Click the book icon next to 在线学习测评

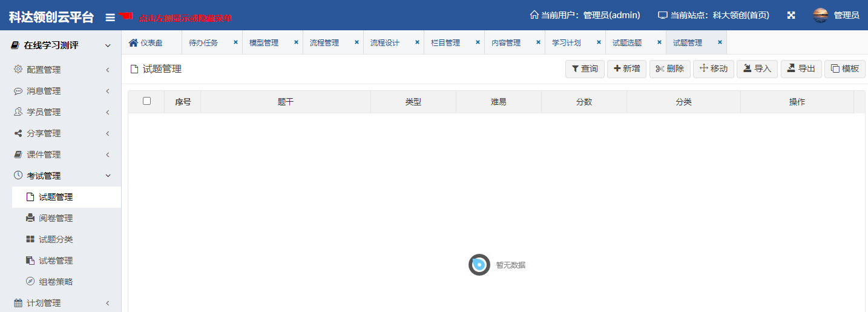pos(15,45)
